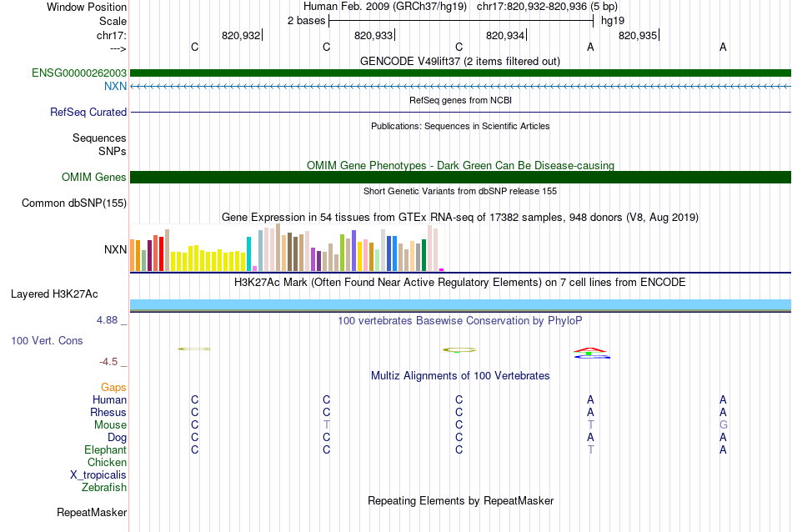
Task: Open Repeating Elements by RepeatMasker title
Action: [x=460, y=500]
